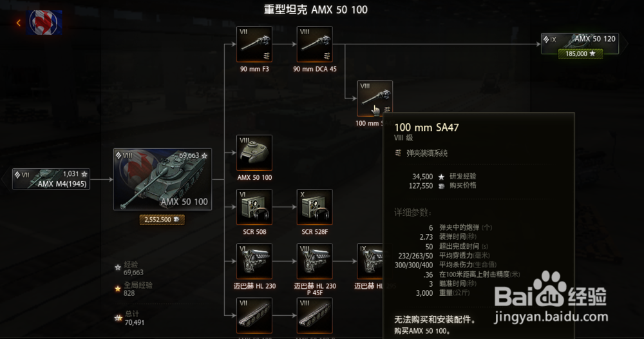
Task: Click the orange back arrow
Action: [19, 23]
